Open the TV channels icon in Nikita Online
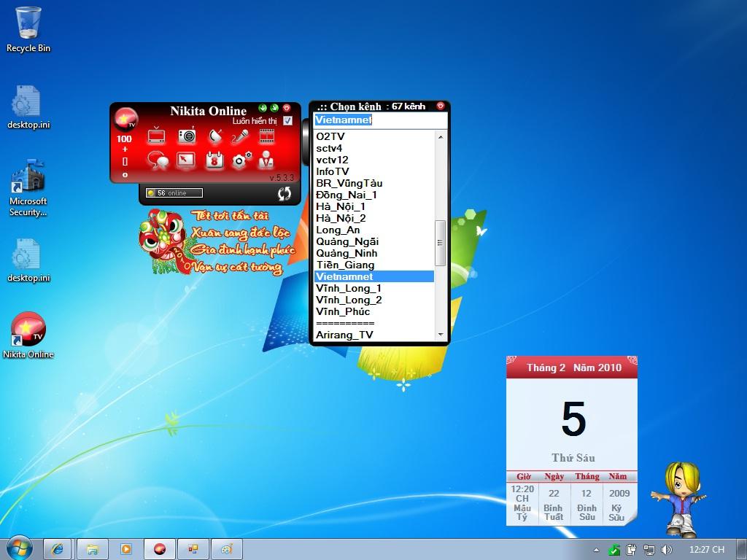747x560 pixels. click(x=156, y=136)
